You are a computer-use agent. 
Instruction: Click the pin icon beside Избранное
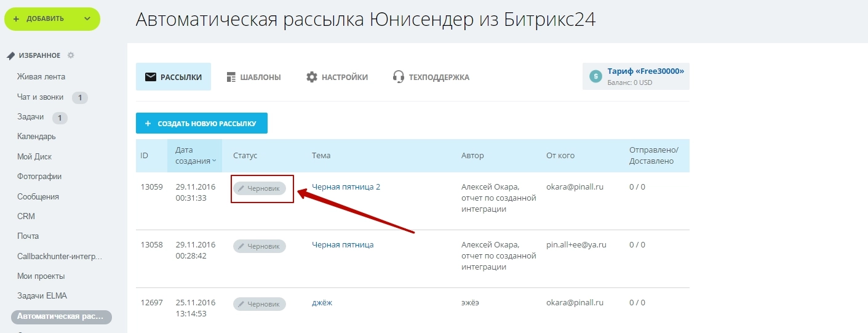pos(11,55)
